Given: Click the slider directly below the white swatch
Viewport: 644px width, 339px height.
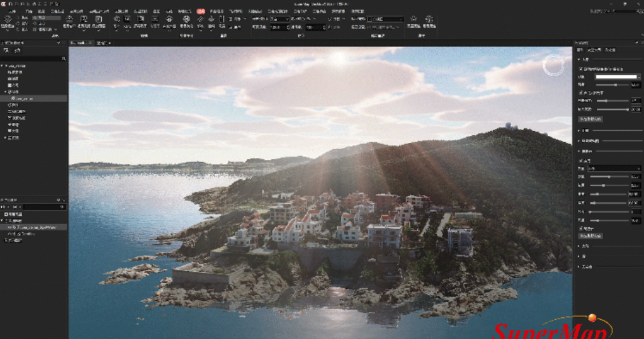Looking at the screenshot, I should (612, 85).
